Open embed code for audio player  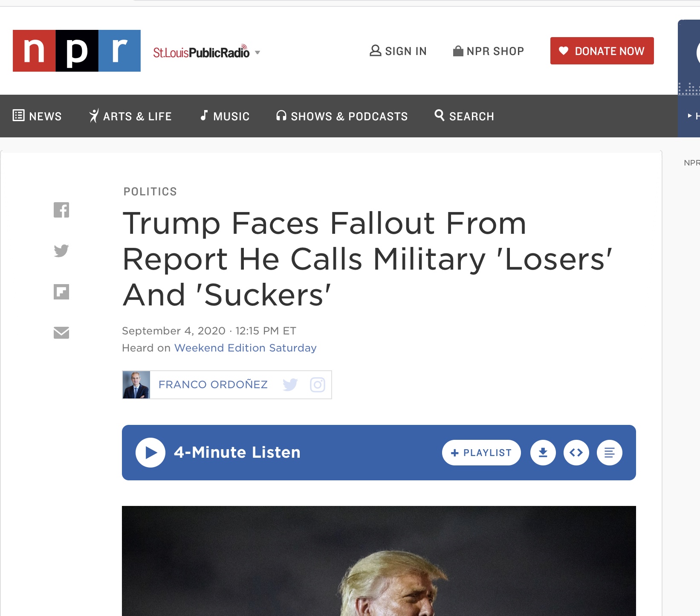[x=576, y=453]
